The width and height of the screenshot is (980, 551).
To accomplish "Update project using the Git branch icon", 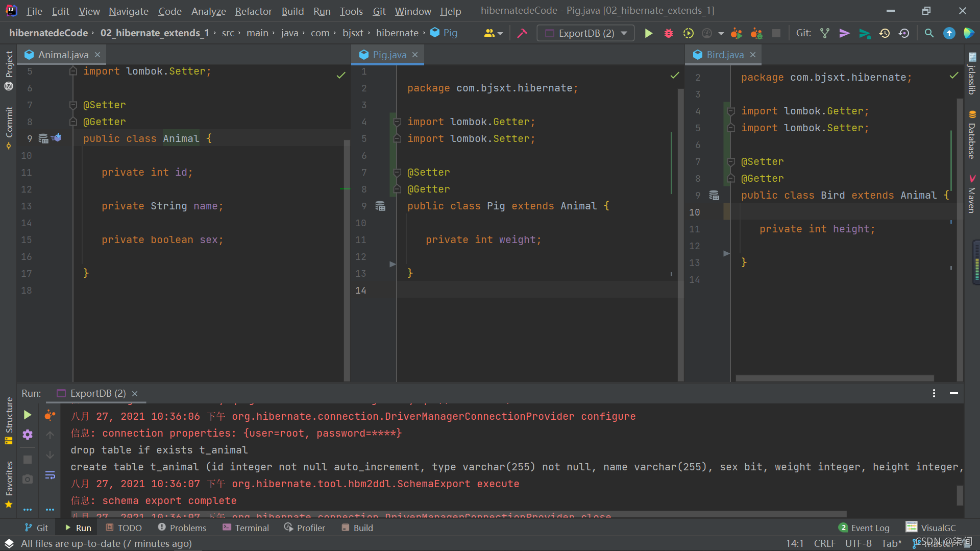I will (824, 33).
